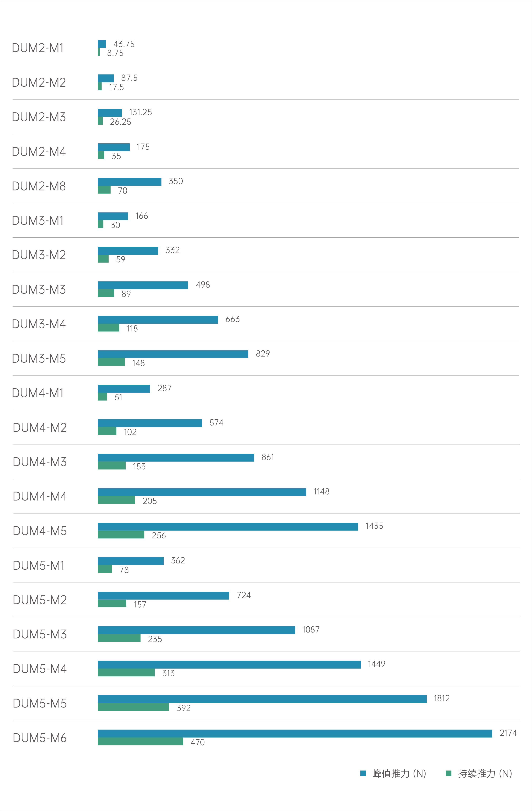Click the DUM5-M5 peak bar 1812
The height and width of the screenshot is (811, 532).
pyautogui.click(x=262, y=699)
